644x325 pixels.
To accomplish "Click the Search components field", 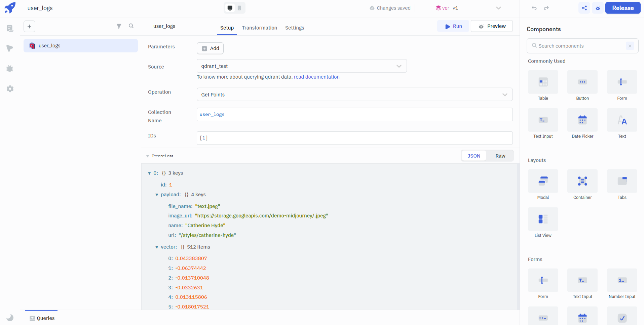I will 578,46.
